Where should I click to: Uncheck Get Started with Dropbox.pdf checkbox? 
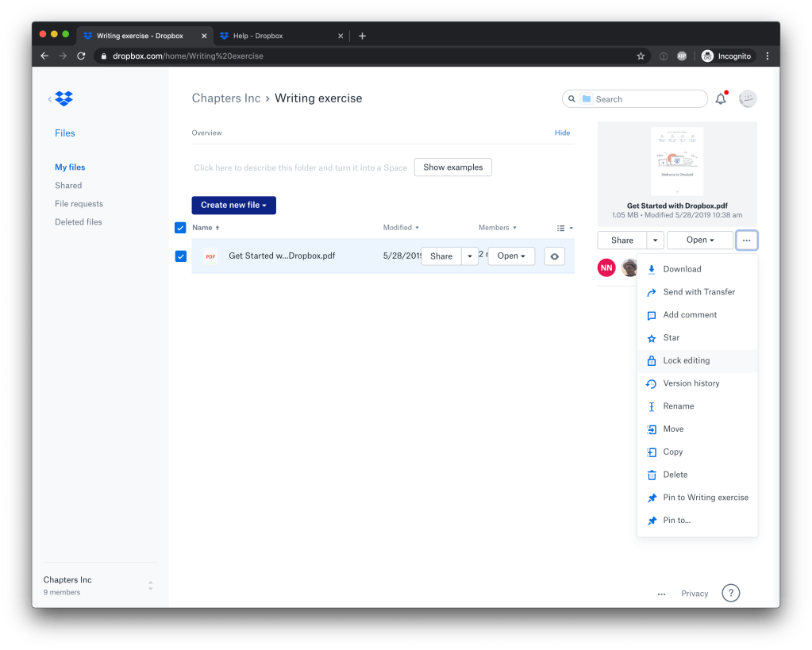tap(181, 256)
